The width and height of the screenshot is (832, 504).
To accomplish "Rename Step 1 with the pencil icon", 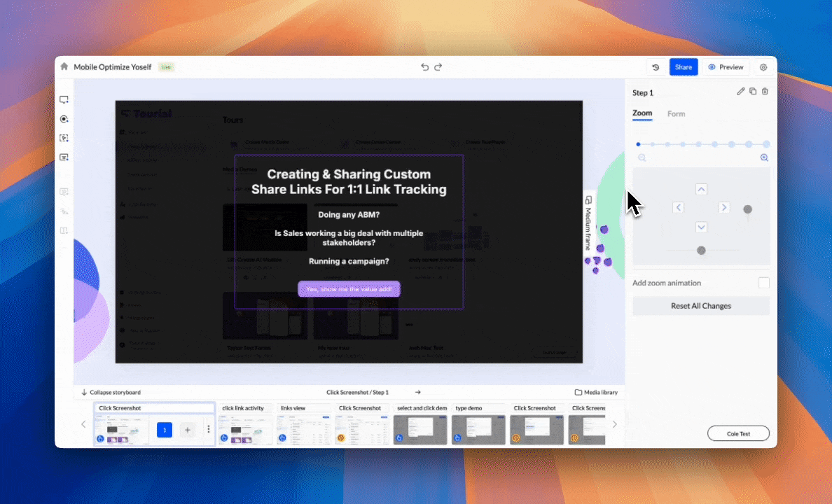I will click(741, 92).
